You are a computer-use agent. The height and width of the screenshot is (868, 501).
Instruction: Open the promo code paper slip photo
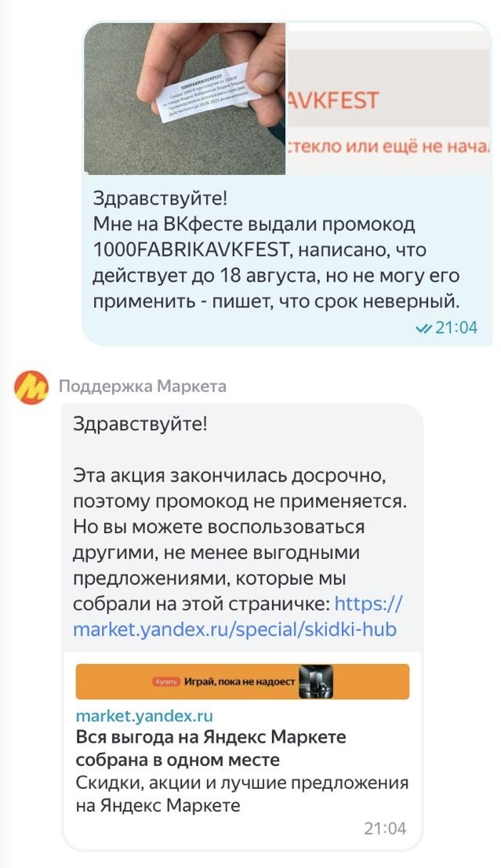pyautogui.click(x=185, y=98)
